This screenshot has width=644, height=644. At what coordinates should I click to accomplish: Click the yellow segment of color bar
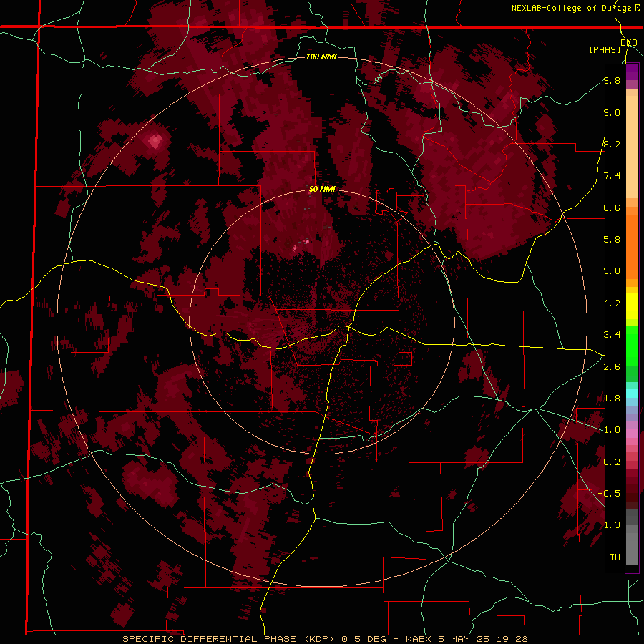click(x=632, y=306)
